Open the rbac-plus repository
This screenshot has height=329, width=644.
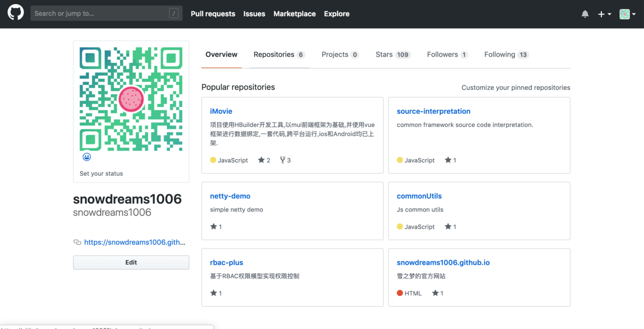(x=226, y=262)
